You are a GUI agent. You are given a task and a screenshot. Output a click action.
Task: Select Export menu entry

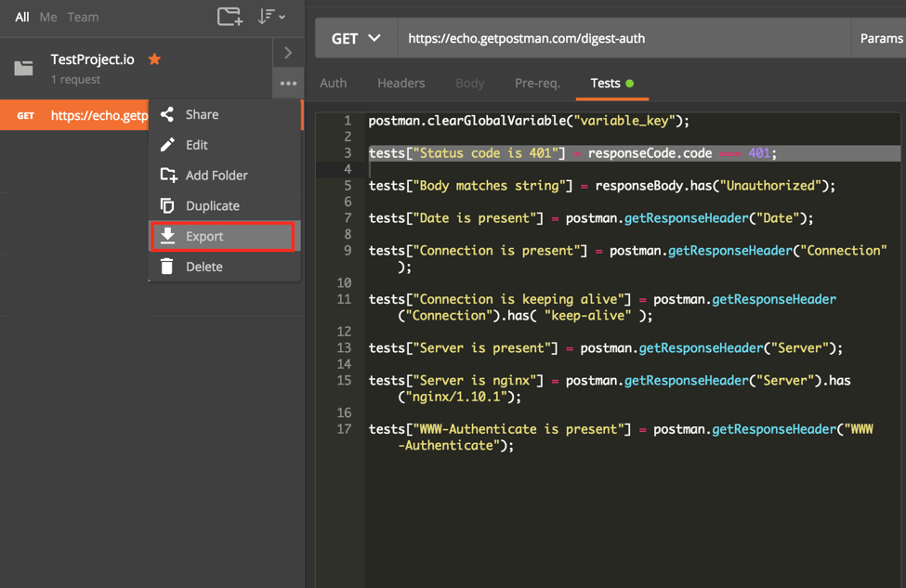tap(223, 236)
